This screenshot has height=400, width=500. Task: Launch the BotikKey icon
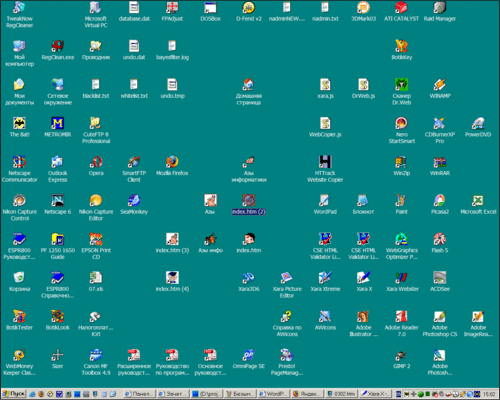(401, 46)
